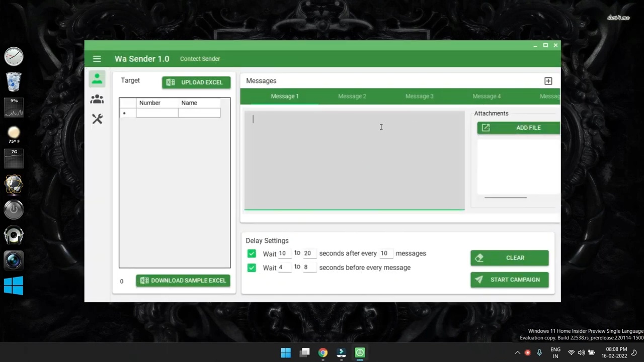Click the power button desktop icon
This screenshot has width=644, height=362.
[x=14, y=209]
